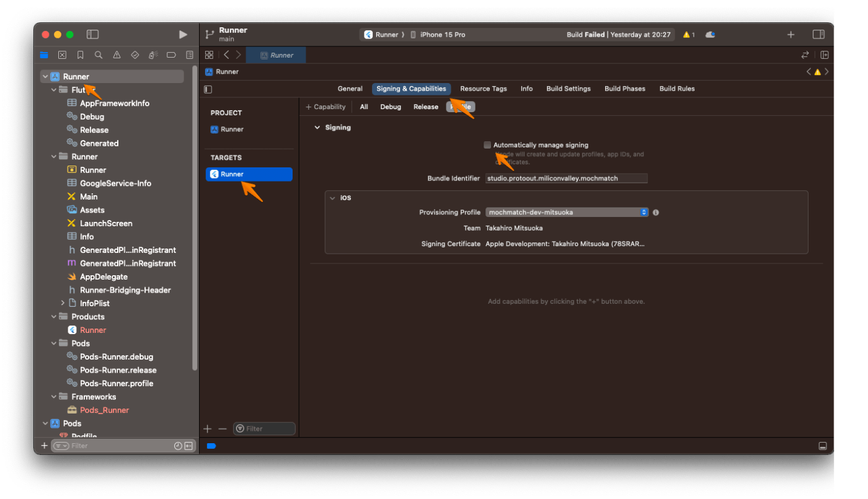Image resolution: width=868 pixels, height=499 pixels.
Task: Click the plus Library button in toolbar
Action: [x=790, y=35]
